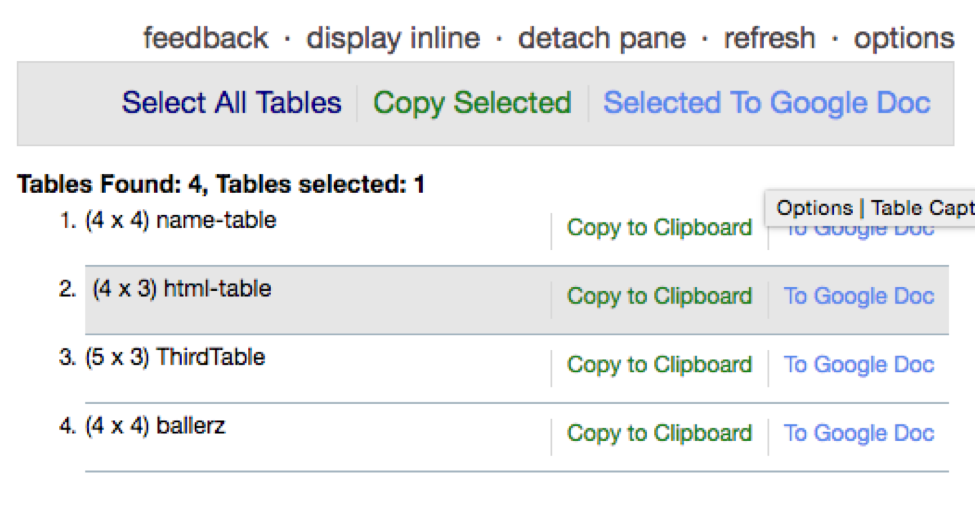
Task: Select the html-table row
Action: [x=517, y=300]
